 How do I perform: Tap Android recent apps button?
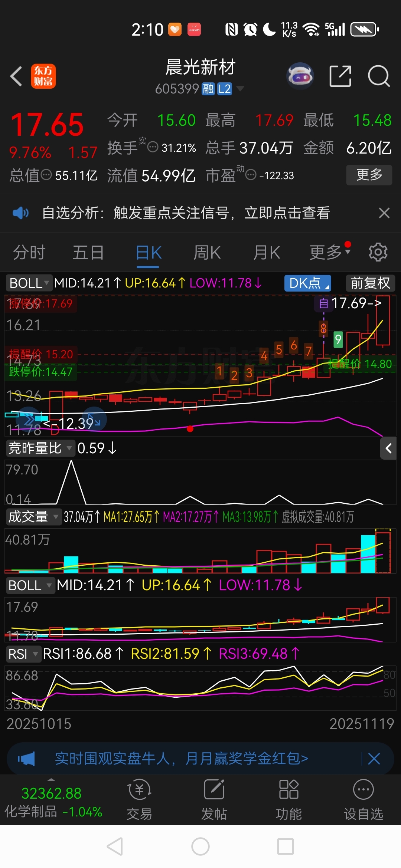(x=286, y=846)
